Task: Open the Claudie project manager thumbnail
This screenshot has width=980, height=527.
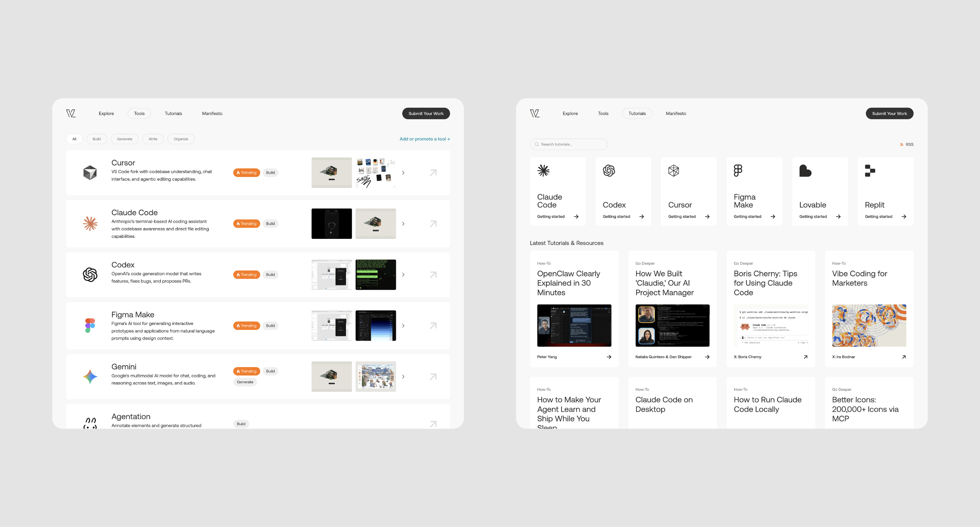Action: (x=672, y=326)
